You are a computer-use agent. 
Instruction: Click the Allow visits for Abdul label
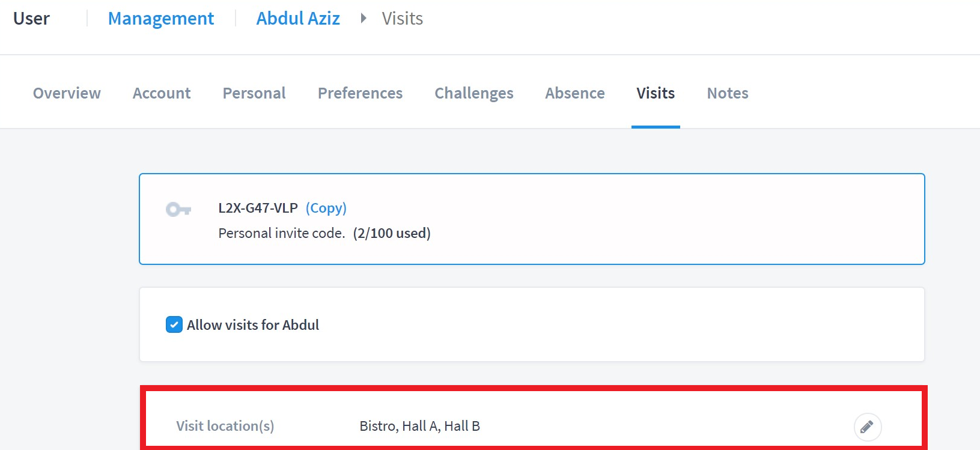253,325
